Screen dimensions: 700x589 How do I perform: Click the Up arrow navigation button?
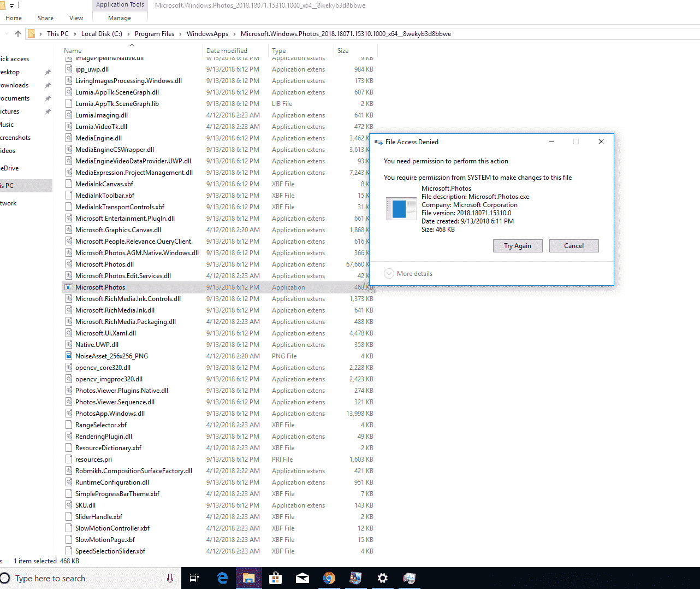(18, 34)
